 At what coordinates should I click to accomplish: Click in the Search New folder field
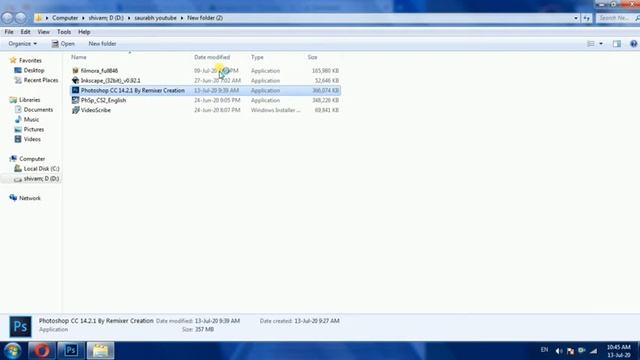coord(615,18)
